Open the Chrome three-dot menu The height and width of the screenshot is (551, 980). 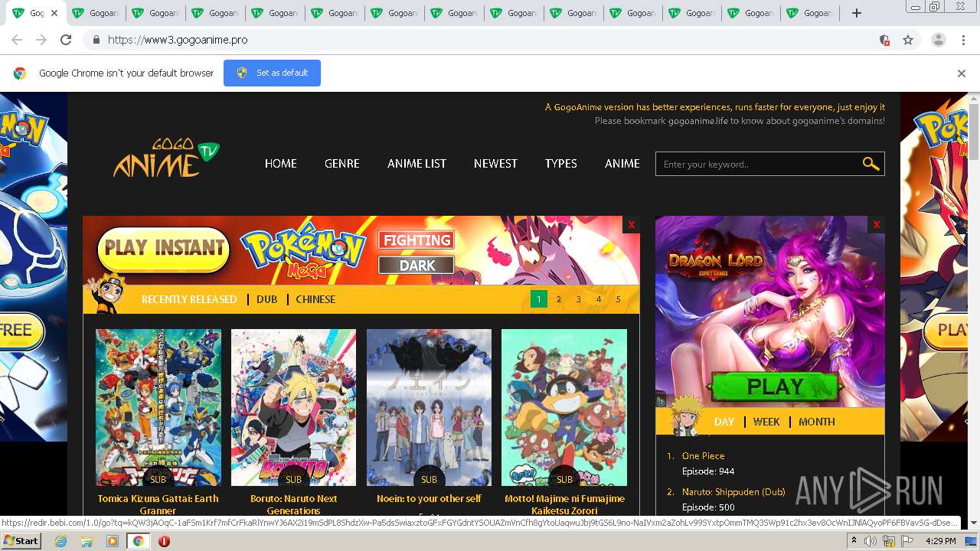point(962,40)
